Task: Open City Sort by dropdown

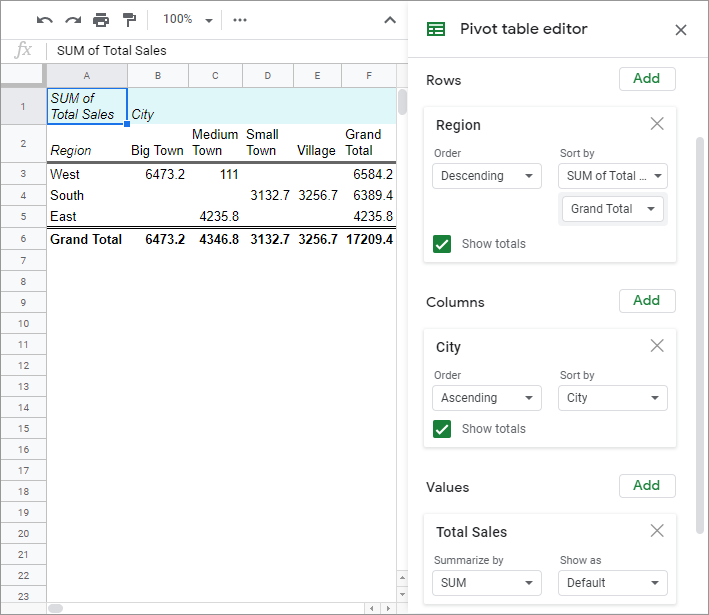Action: pos(613,398)
